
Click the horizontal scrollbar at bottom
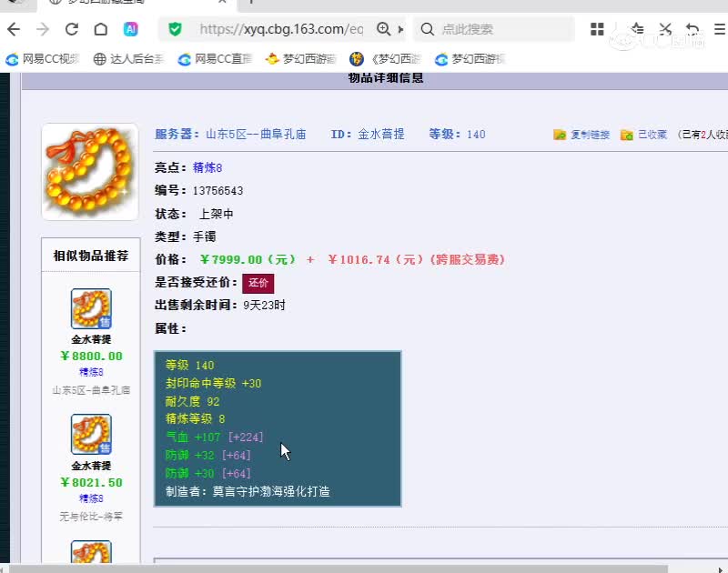click(x=338, y=568)
